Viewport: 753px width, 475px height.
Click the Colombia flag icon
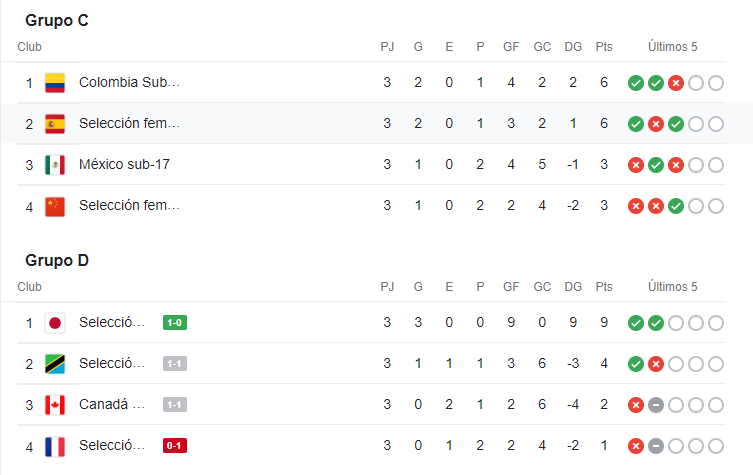[55, 82]
